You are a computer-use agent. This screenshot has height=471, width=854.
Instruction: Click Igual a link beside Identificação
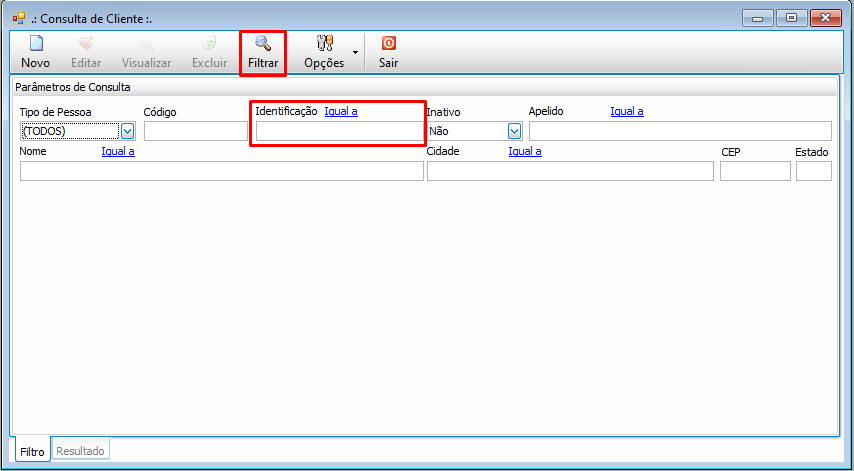click(x=341, y=111)
